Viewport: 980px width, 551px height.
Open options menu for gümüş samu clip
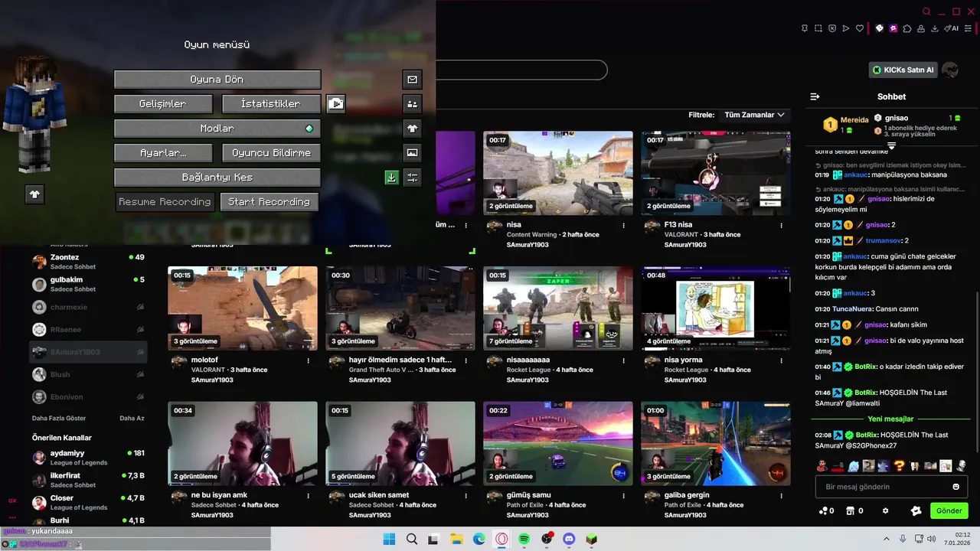[x=624, y=495]
